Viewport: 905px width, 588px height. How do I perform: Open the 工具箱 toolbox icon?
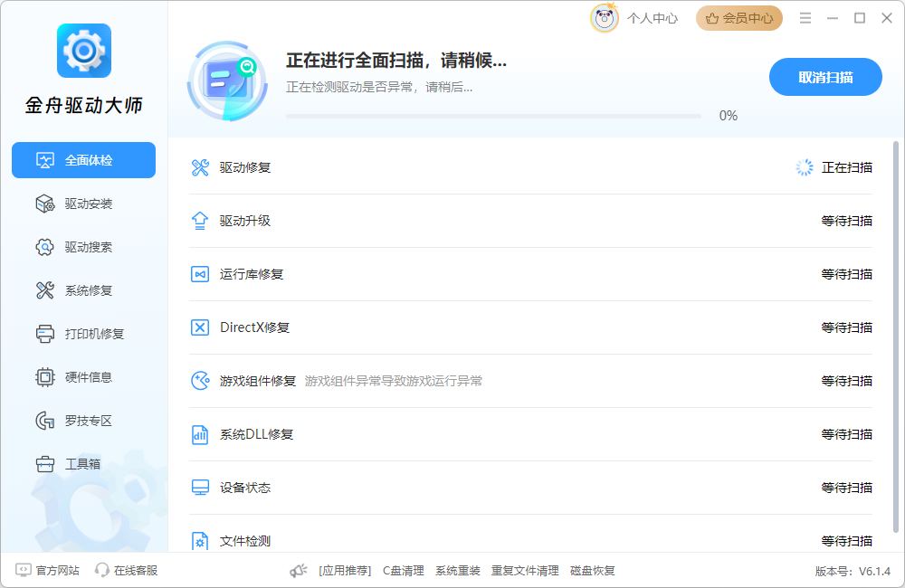43,463
